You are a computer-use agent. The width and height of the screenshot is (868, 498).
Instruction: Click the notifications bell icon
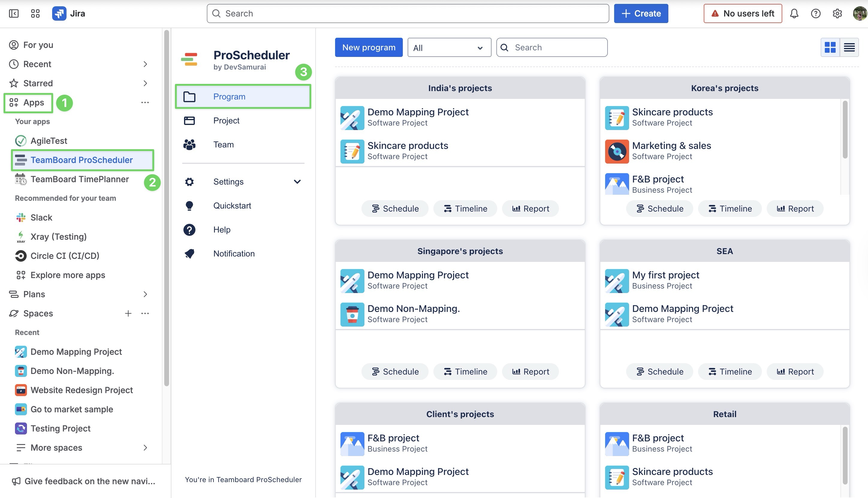[x=794, y=13]
